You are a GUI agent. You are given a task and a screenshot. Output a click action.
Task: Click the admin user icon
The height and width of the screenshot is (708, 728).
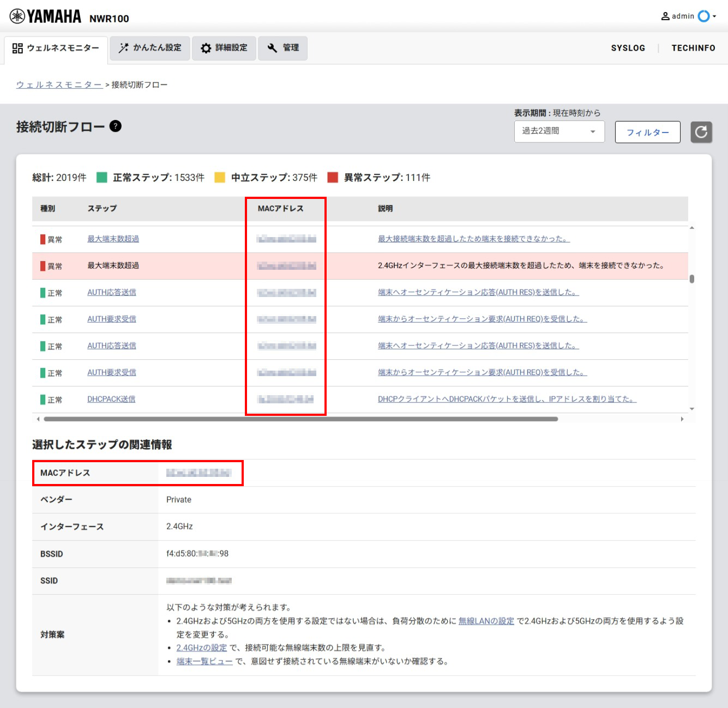tap(665, 16)
